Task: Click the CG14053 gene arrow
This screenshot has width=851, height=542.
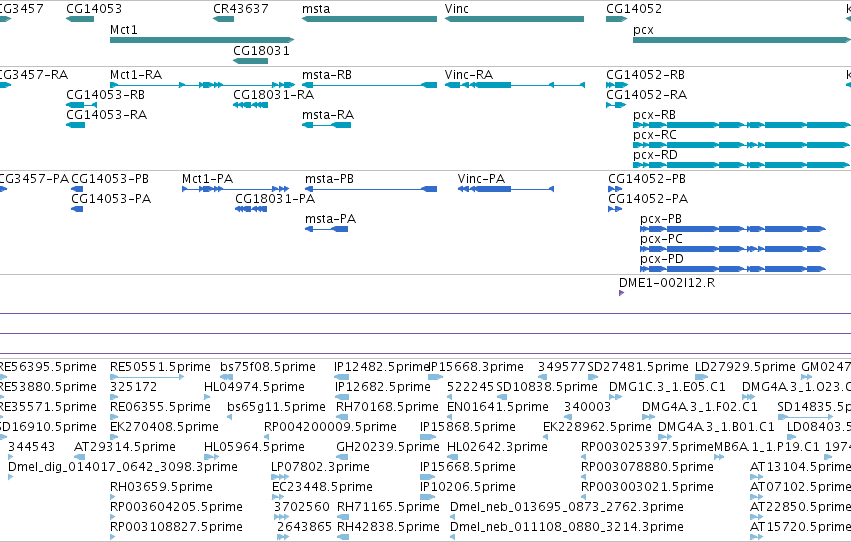Action: tap(80, 19)
